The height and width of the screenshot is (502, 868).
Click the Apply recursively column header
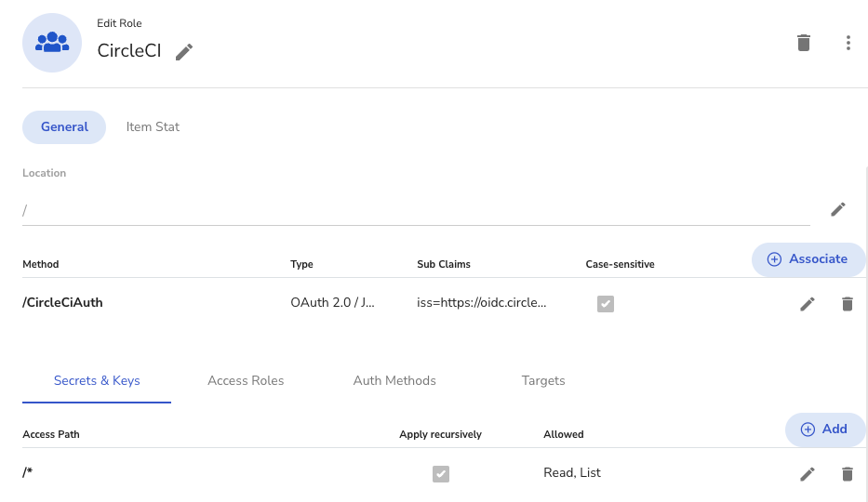pos(440,434)
